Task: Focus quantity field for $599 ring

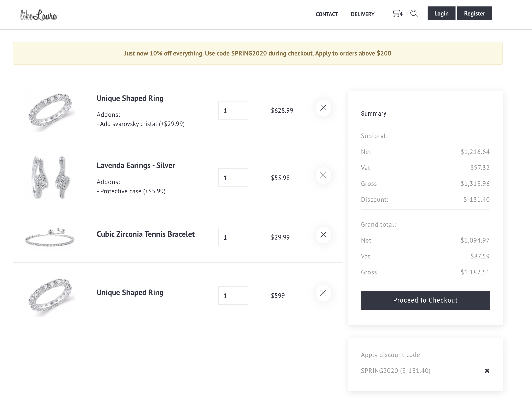Action: click(x=233, y=295)
